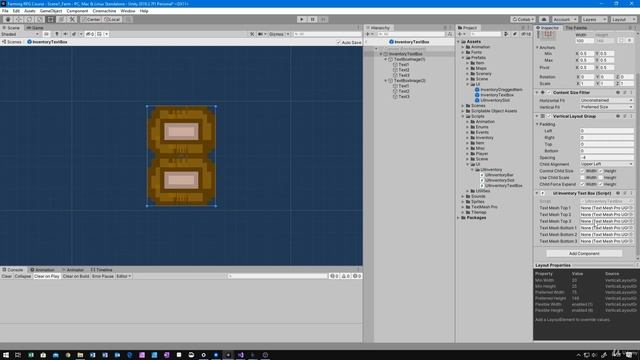The image size is (640, 360).
Task: Advance one frame with the Step button
Action: [x=323, y=19]
